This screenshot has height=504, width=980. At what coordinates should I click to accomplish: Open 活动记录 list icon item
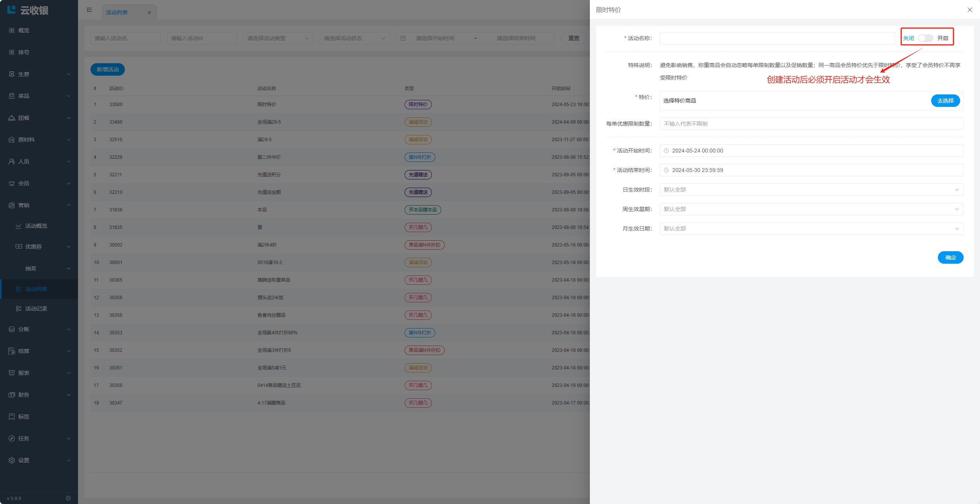pos(18,309)
